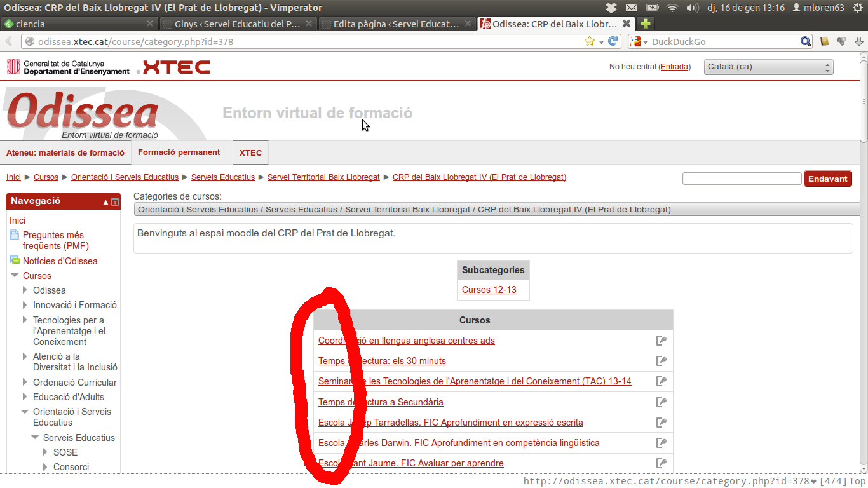Image resolution: width=868 pixels, height=488 pixels.
Task: Reload the page with the refresh icon
Action: 613,41
